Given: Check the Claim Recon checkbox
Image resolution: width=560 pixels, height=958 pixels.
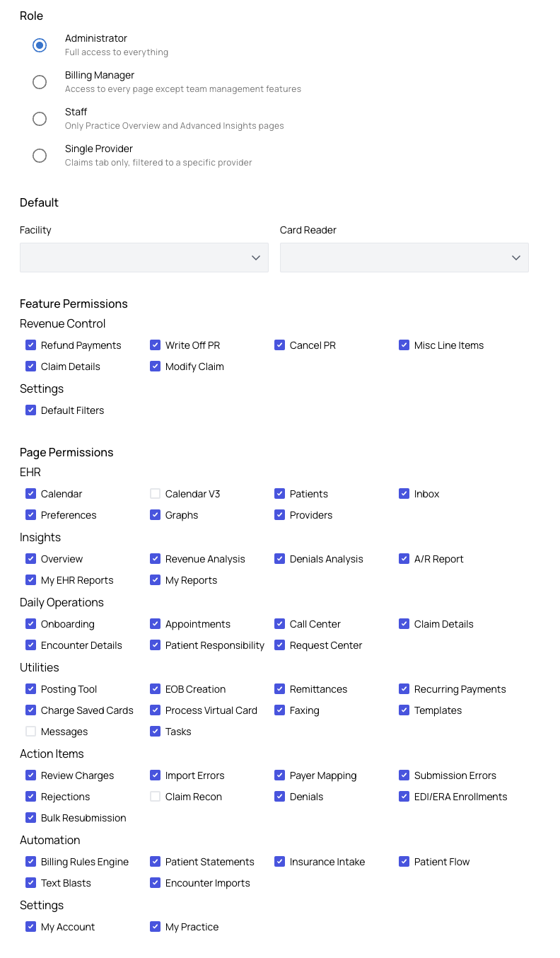Looking at the screenshot, I should (155, 796).
